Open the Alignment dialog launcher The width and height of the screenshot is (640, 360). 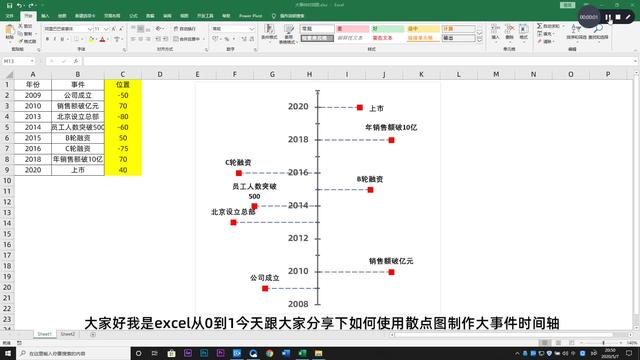pos(207,49)
